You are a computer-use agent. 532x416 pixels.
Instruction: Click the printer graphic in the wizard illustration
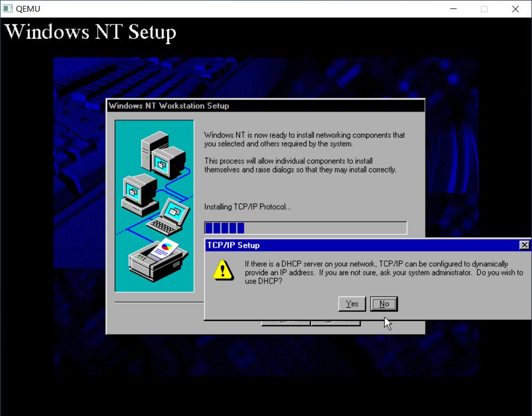[x=155, y=262]
